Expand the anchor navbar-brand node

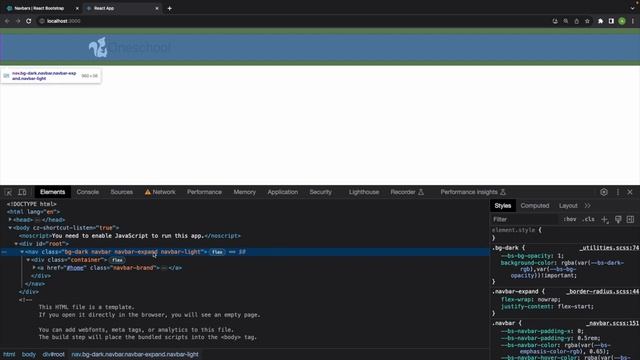pos(34,268)
